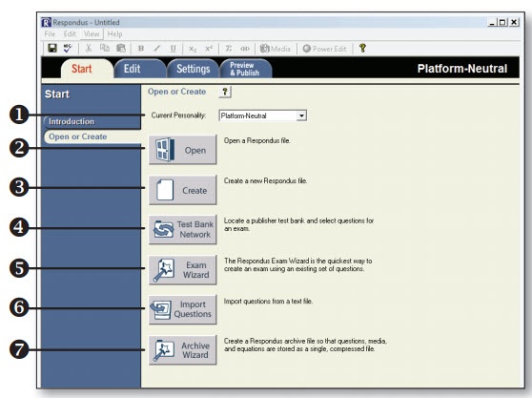Apply subscript formatting icon
This screenshot has width=532, height=398.
(193, 49)
